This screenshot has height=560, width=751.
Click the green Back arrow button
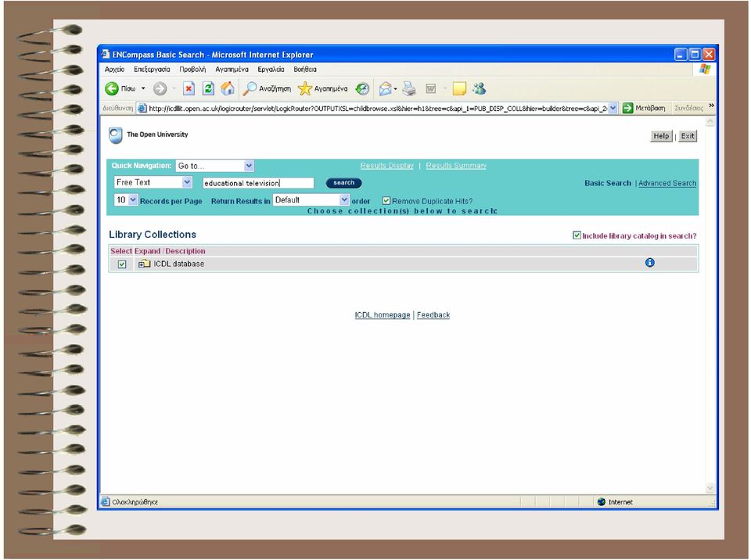coord(112,88)
